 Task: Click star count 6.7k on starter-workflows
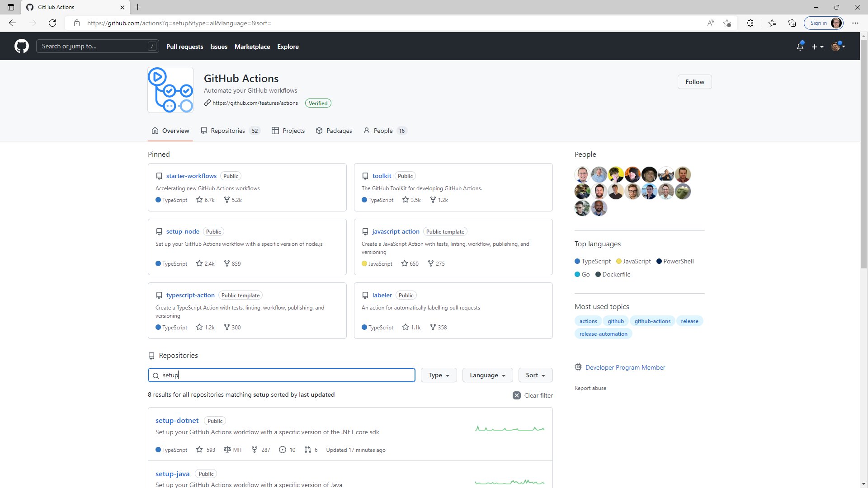205,200
